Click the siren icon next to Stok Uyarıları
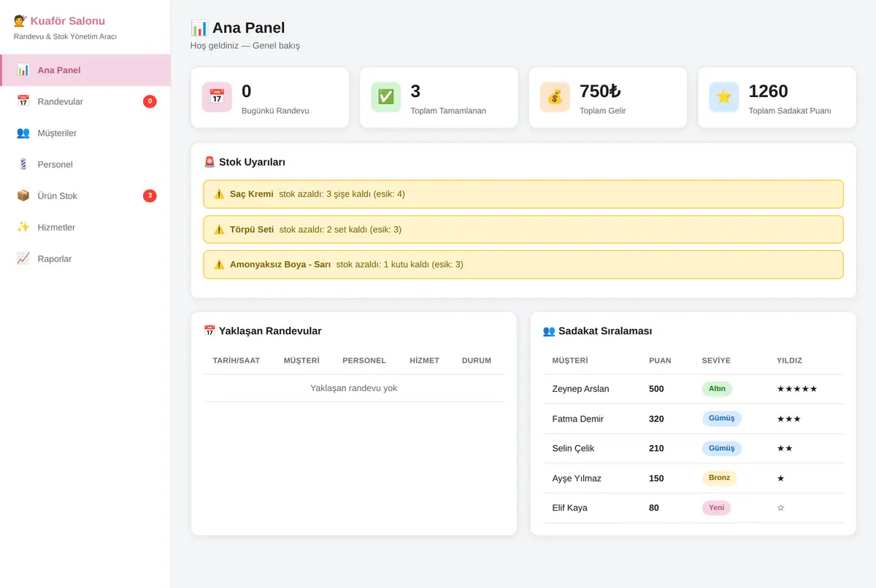 [x=210, y=162]
